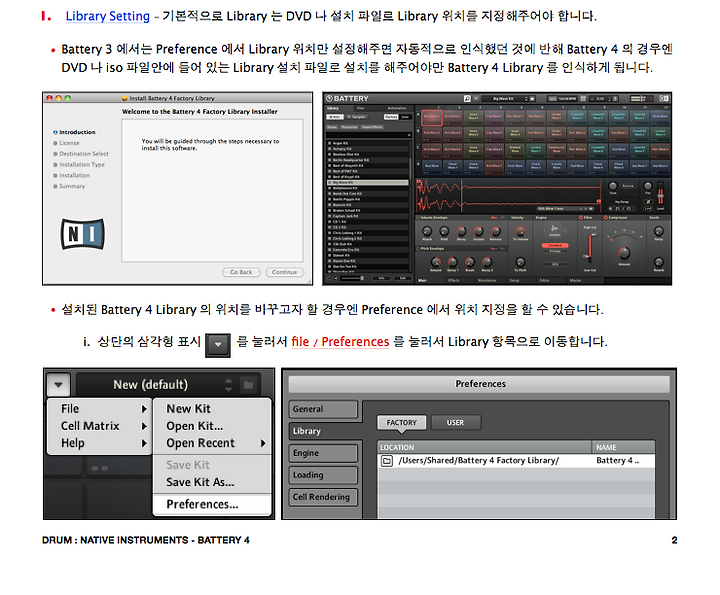Open the triangle dropdown menu beside New (default)
Screen dimensions: 720x595
coord(58,385)
